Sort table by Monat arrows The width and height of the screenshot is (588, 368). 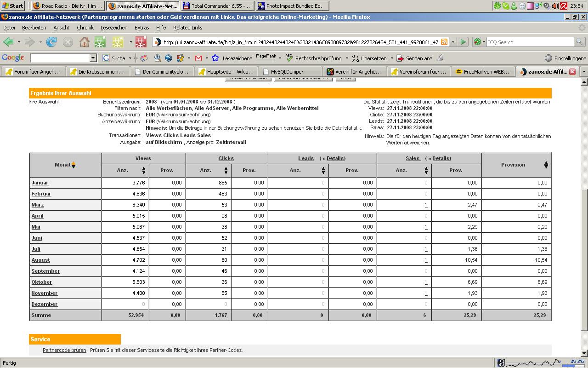pos(73,165)
